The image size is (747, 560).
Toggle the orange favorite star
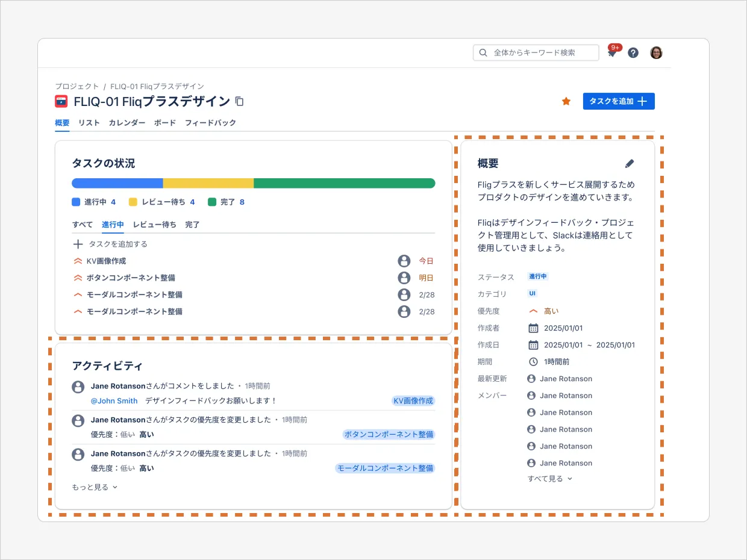pos(566,101)
